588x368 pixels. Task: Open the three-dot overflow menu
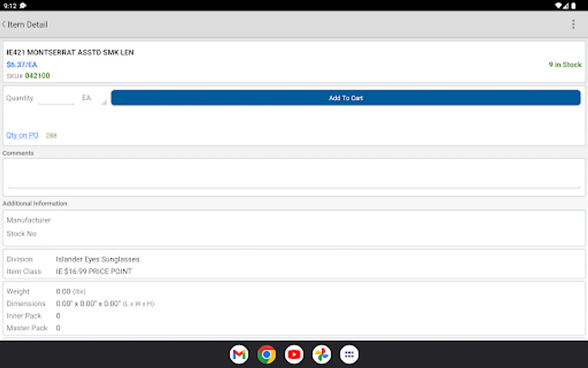[573, 24]
